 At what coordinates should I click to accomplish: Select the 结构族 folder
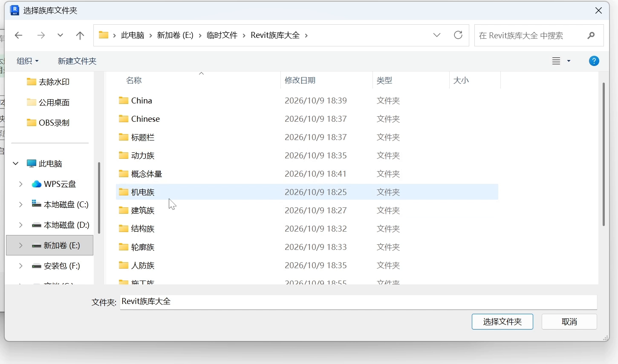(307, 229)
